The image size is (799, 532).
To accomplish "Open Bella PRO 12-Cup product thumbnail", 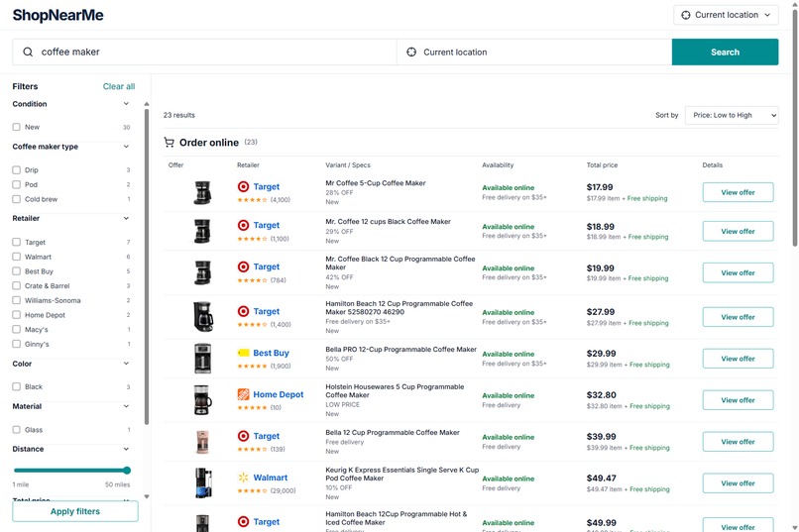I will click(x=202, y=359).
